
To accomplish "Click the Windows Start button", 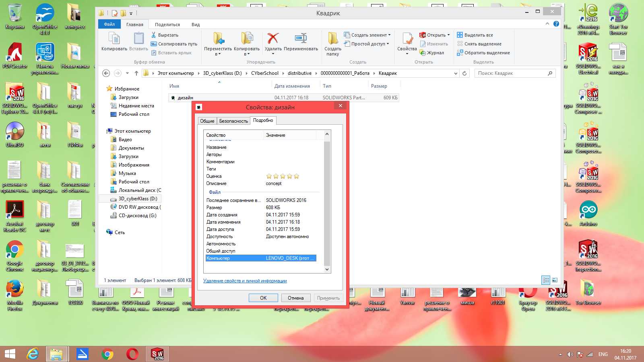I will (10, 354).
